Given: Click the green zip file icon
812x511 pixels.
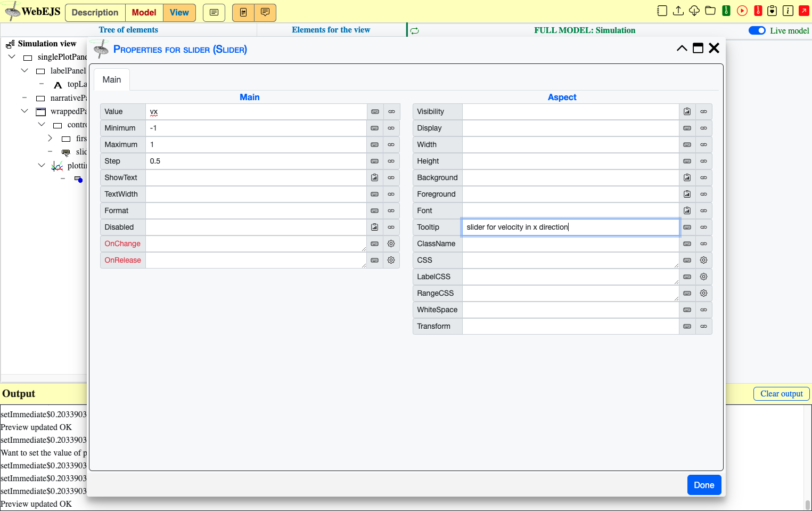Looking at the screenshot, I should coord(726,11).
